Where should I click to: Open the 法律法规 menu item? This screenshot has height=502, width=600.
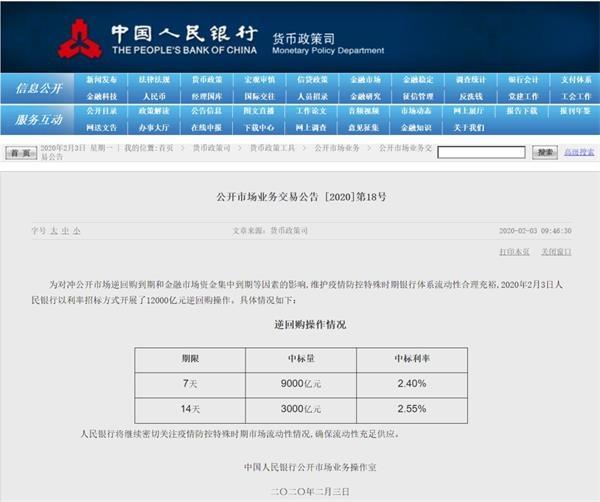[154, 80]
